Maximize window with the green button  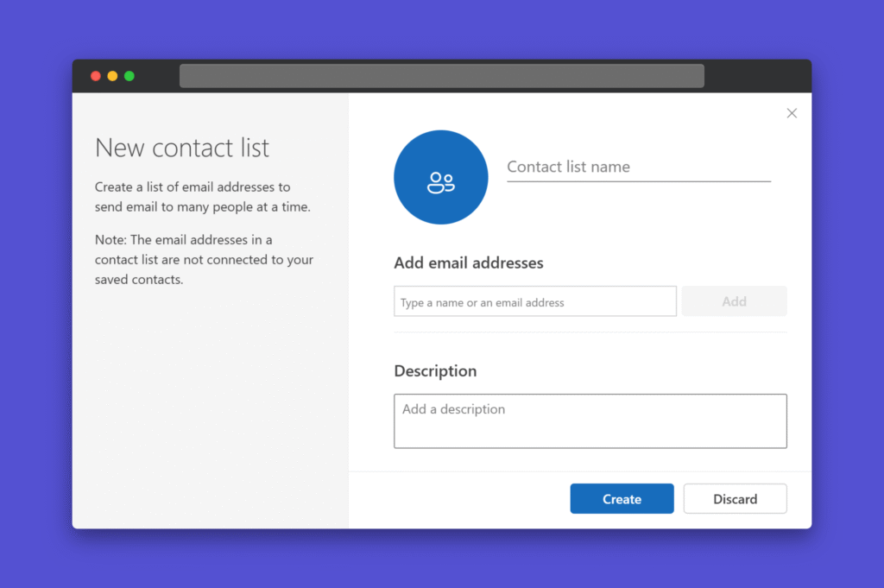point(129,76)
